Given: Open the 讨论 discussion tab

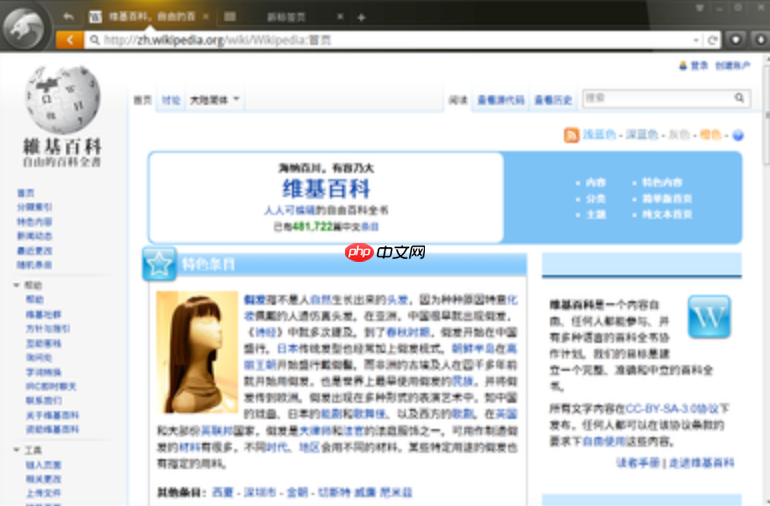Looking at the screenshot, I should click(171, 100).
